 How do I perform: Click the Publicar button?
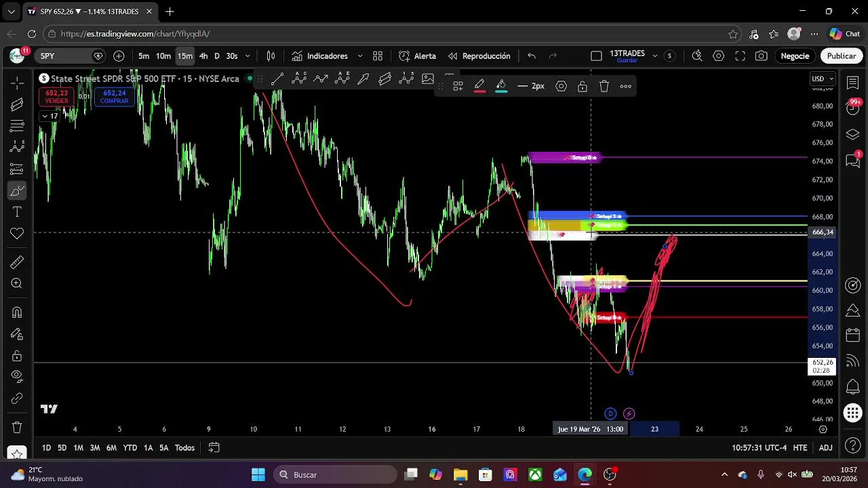842,56
